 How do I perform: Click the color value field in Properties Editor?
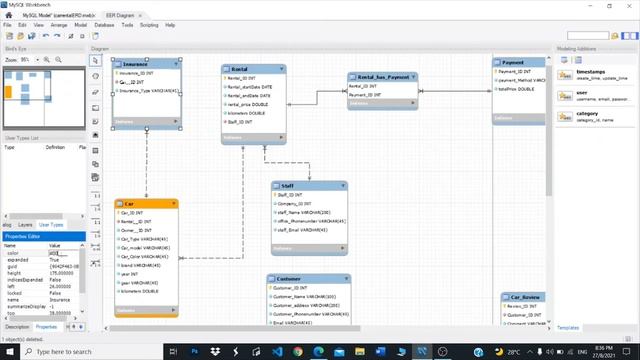point(64,253)
